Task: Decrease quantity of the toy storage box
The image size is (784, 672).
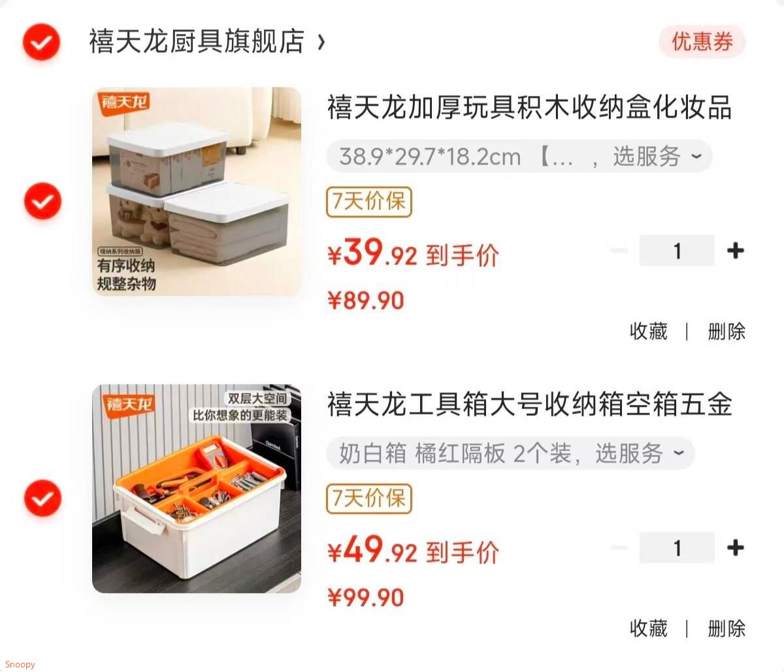Action: 619,250
